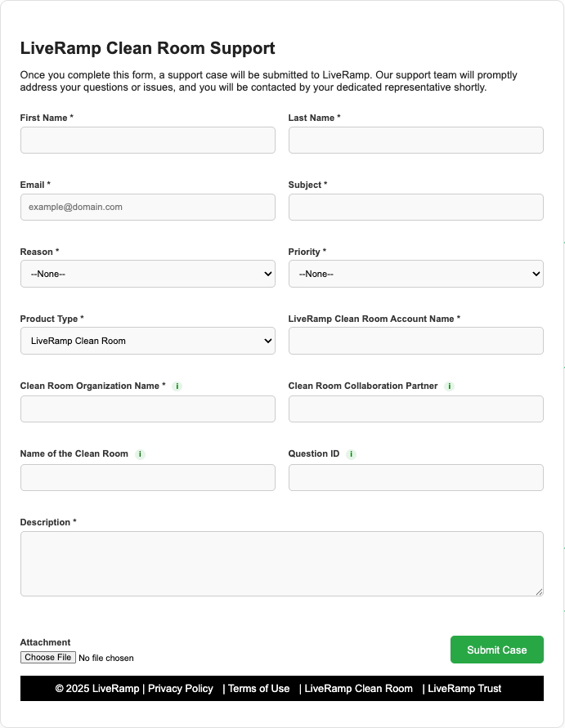Click into the Last Name field
Image resolution: width=565 pixels, height=728 pixels.
(415, 140)
